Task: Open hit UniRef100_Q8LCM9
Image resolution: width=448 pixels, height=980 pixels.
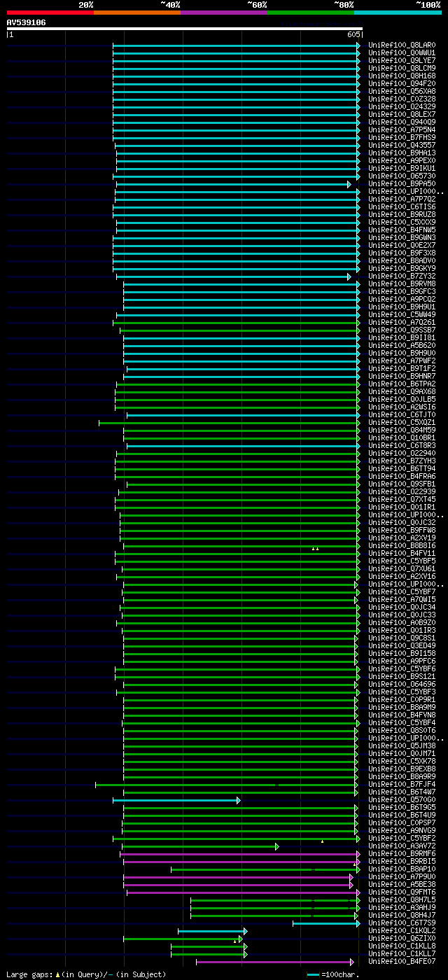Action: (402, 69)
